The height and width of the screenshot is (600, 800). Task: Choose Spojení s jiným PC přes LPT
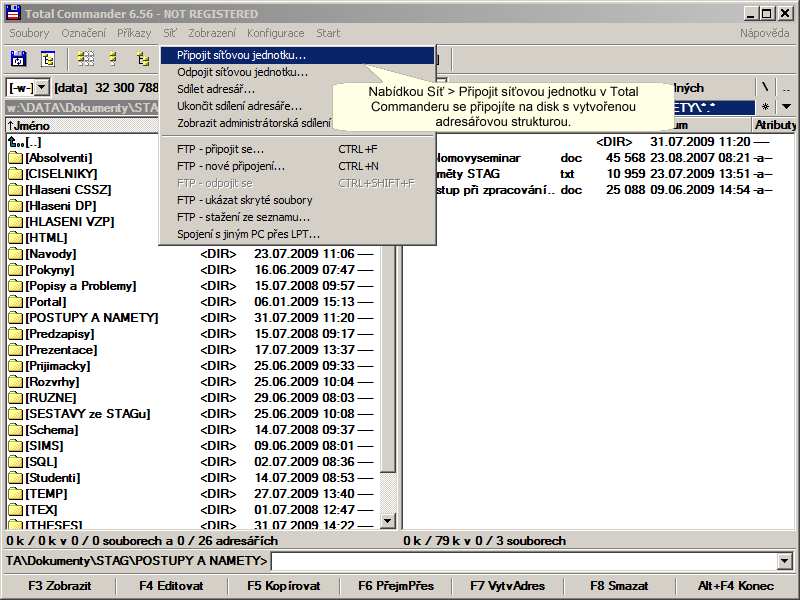[297, 234]
